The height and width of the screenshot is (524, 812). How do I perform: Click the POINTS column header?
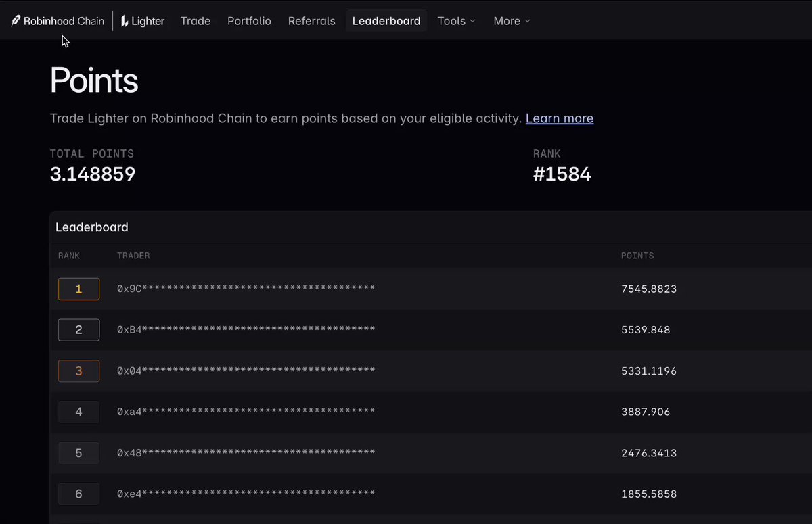click(637, 256)
